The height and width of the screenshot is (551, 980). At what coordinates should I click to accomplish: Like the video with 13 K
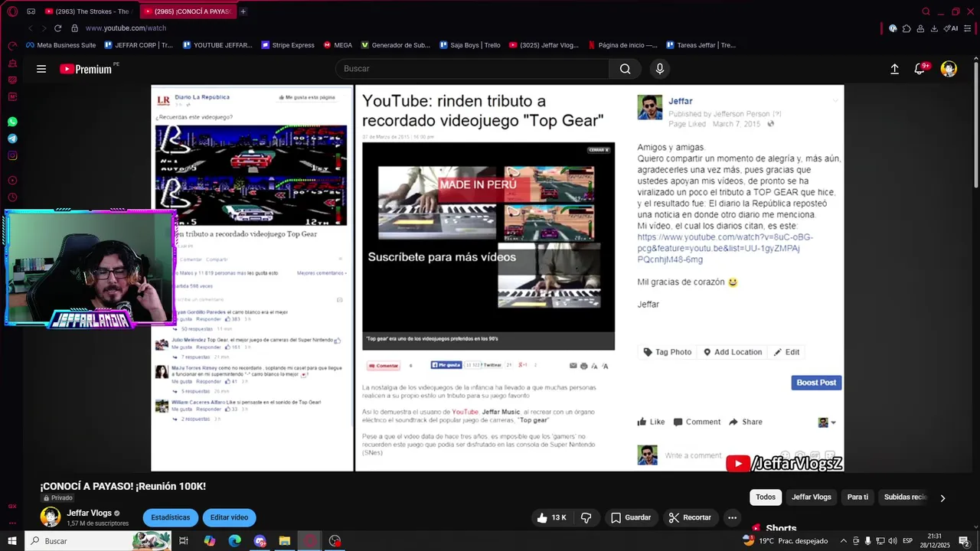pyautogui.click(x=551, y=517)
